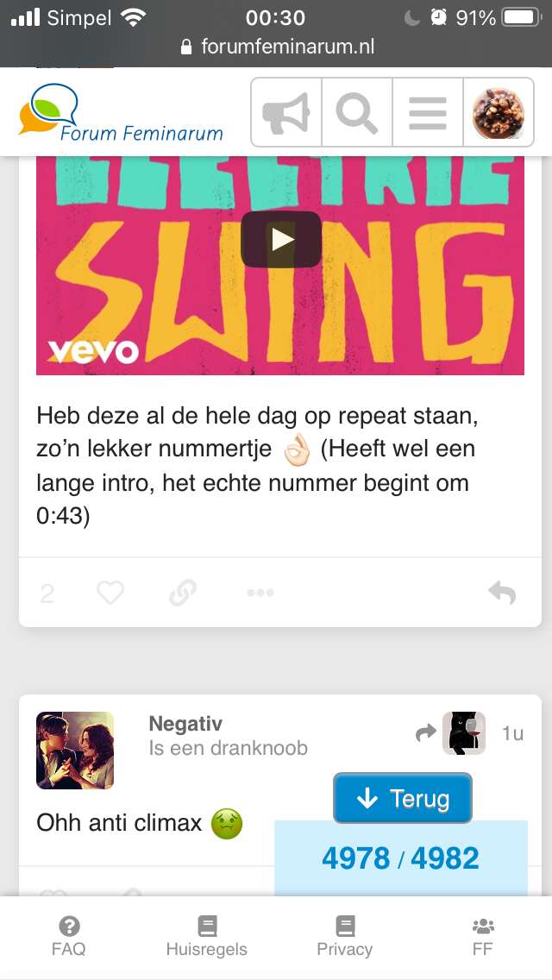Play the Electric Swing video
The image size is (552, 980).
[280, 239]
